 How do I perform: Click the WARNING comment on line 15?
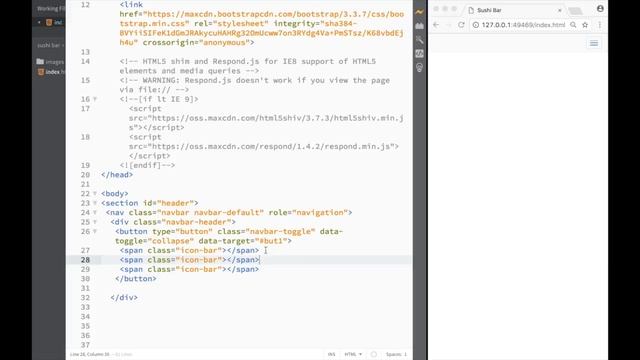coord(255,85)
